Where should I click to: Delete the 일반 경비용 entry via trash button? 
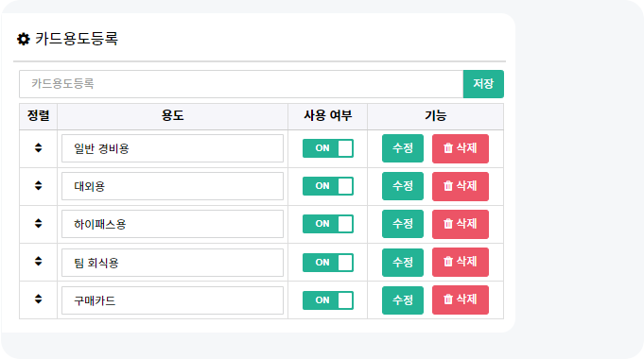[460, 148]
